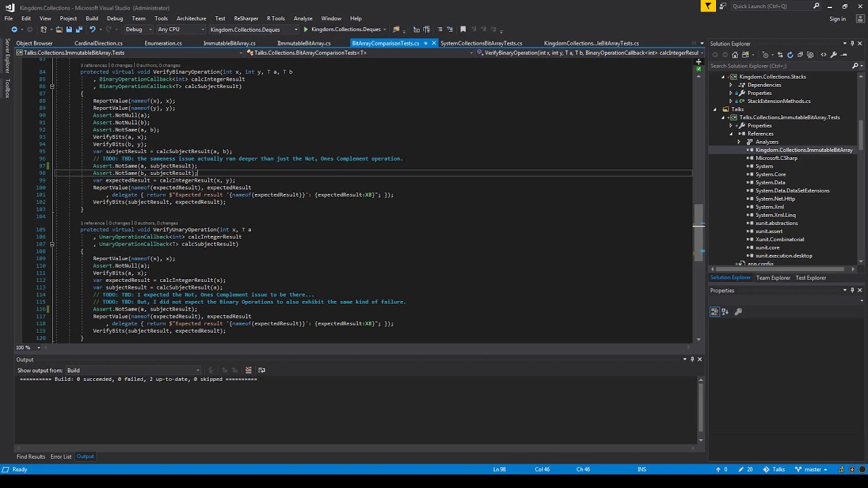
Task: Click Property Pages wrench in the Properties panel
Action: 738,312
